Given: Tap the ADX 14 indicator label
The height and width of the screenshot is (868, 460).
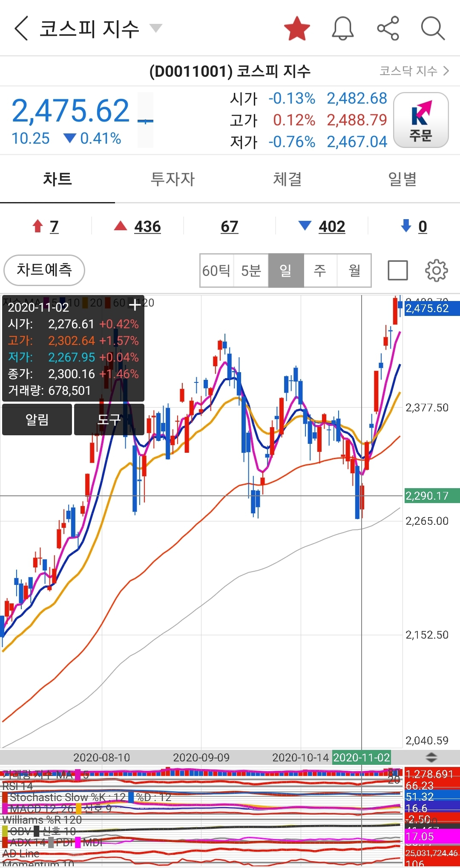Looking at the screenshot, I should 28,842.
